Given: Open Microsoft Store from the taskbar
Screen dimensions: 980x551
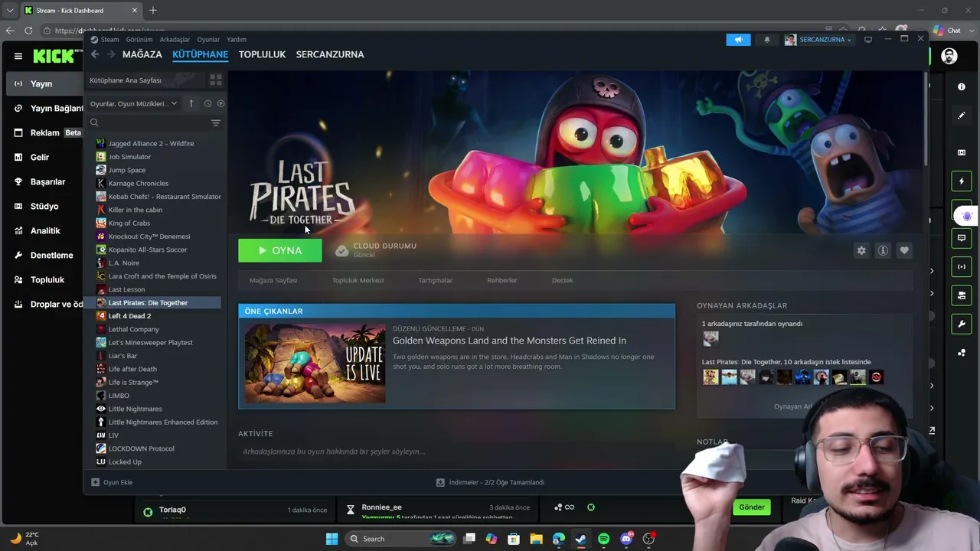Looking at the screenshot, I should pos(514,539).
